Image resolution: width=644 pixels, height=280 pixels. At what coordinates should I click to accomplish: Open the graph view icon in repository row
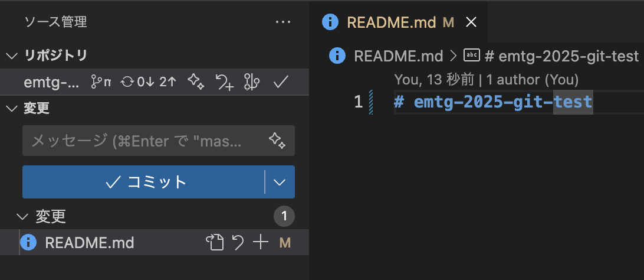(x=252, y=82)
